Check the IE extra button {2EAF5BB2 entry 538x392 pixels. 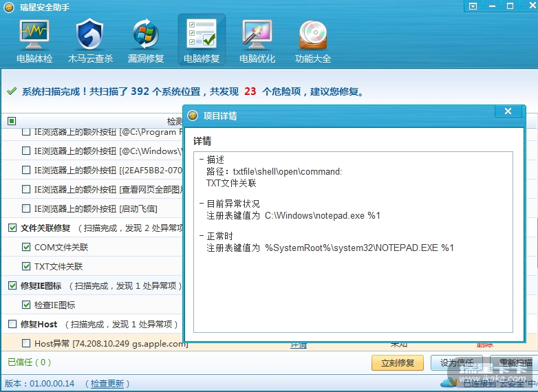[x=26, y=170]
